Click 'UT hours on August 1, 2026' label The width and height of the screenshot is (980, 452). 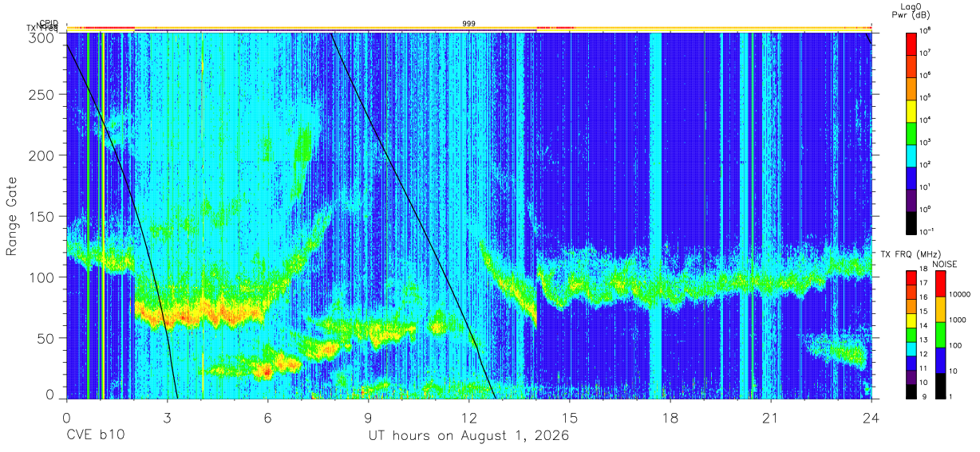(x=468, y=436)
